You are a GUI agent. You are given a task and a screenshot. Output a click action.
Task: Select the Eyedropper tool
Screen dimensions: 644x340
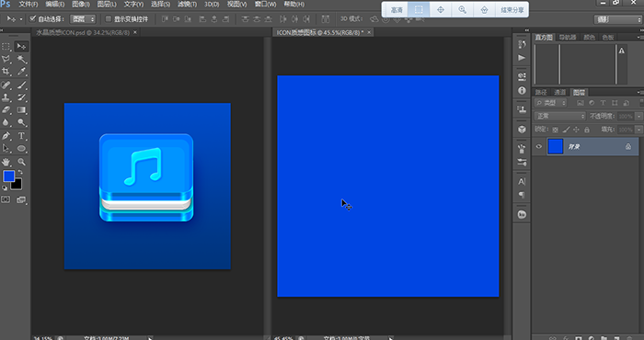pyautogui.click(x=21, y=72)
